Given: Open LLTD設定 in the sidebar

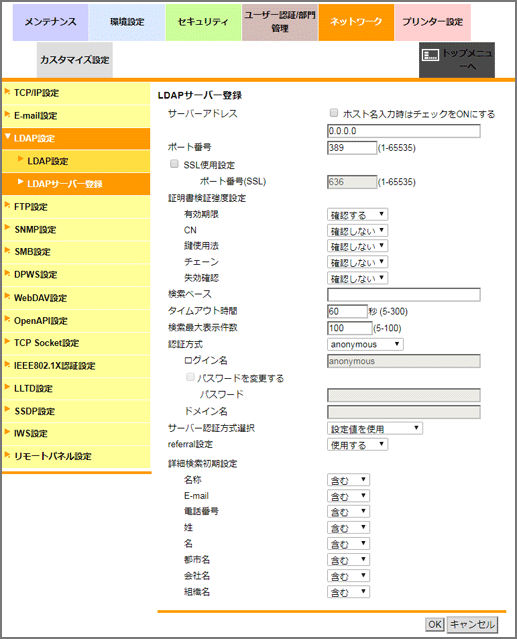Looking at the screenshot, I should pyautogui.click(x=76, y=389).
